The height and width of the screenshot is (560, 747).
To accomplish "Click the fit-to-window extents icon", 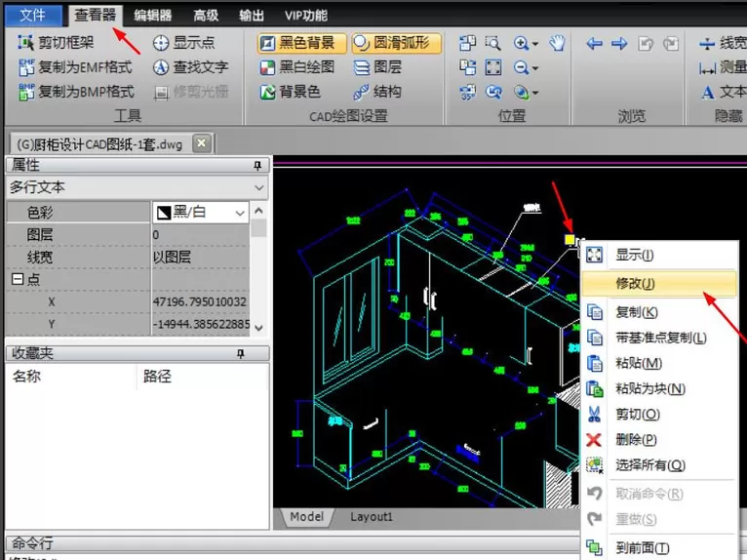I will (492, 67).
